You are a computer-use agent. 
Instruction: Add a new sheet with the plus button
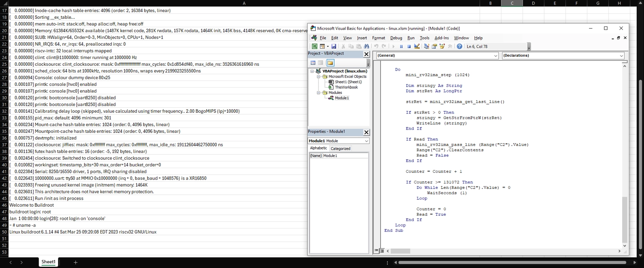point(76,262)
